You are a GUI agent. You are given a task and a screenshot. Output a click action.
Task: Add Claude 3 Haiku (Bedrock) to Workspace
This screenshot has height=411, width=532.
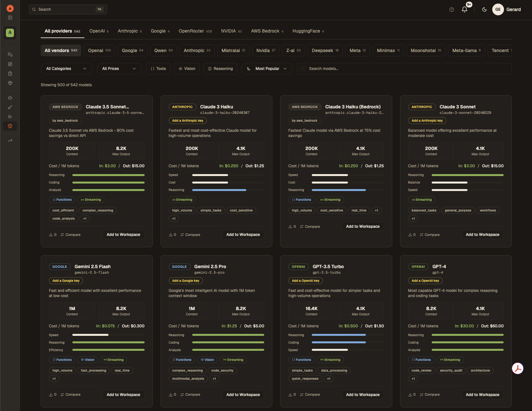point(363,226)
